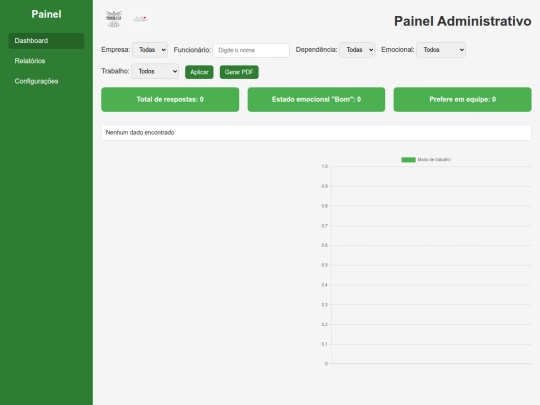540x405 pixels.
Task: Click the Dependência filter label
Action: click(316, 50)
